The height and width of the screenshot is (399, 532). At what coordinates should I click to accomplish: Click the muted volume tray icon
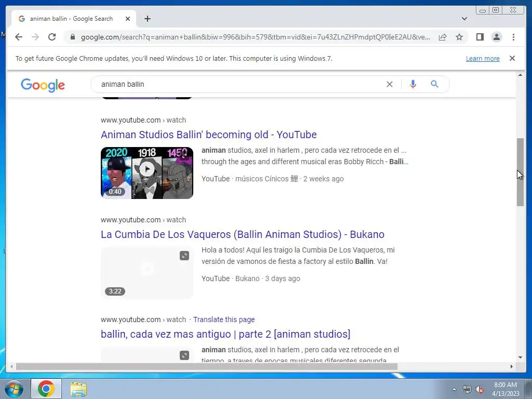[x=479, y=389]
